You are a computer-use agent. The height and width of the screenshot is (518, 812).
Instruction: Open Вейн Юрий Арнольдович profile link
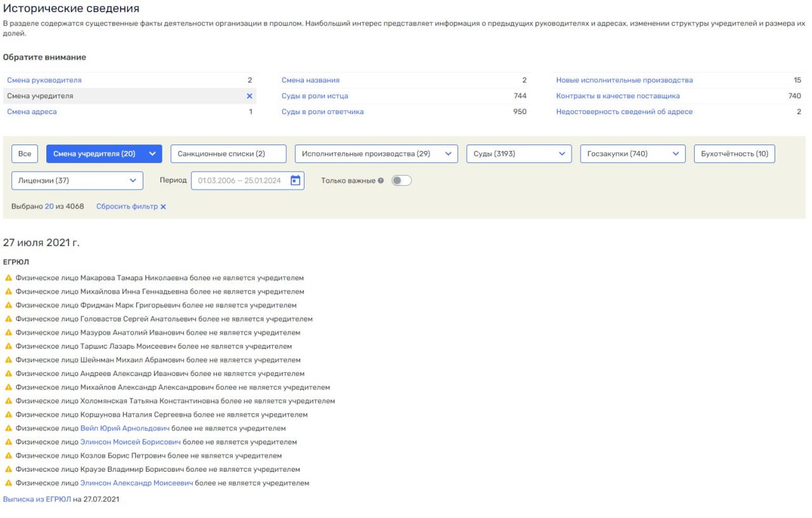coord(124,429)
